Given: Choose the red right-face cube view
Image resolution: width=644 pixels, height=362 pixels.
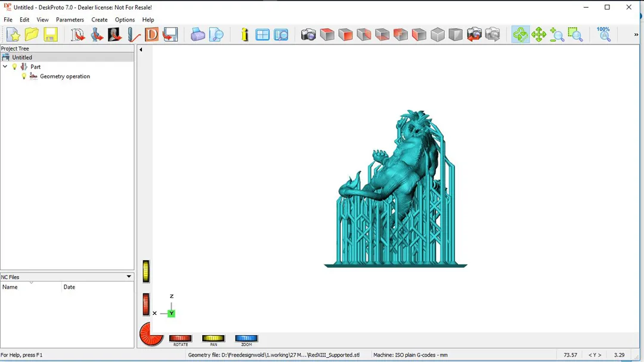Looking at the screenshot, I should 364,35.
